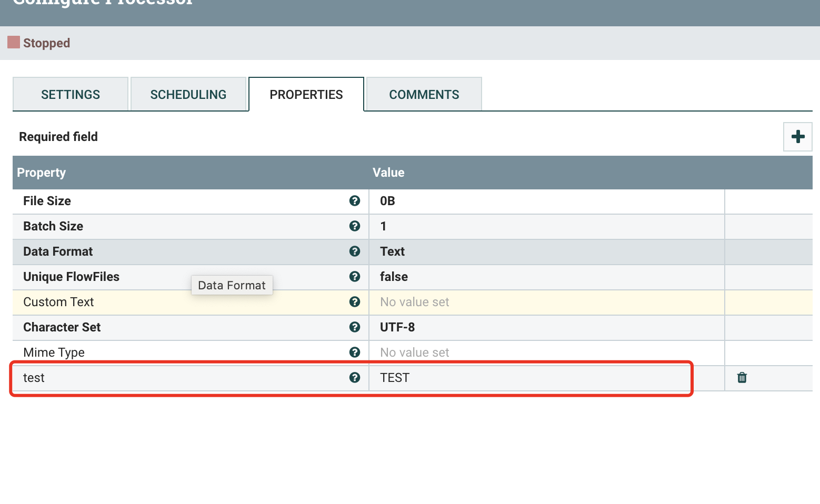Open the Data Format value Text

(546, 251)
